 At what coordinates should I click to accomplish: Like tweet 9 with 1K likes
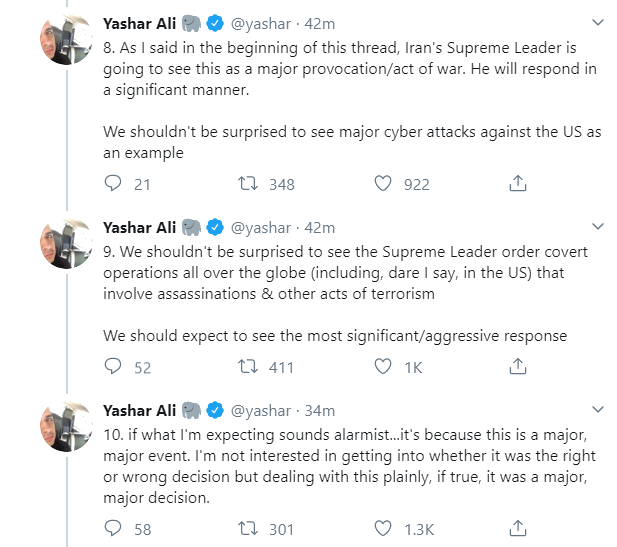382,367
